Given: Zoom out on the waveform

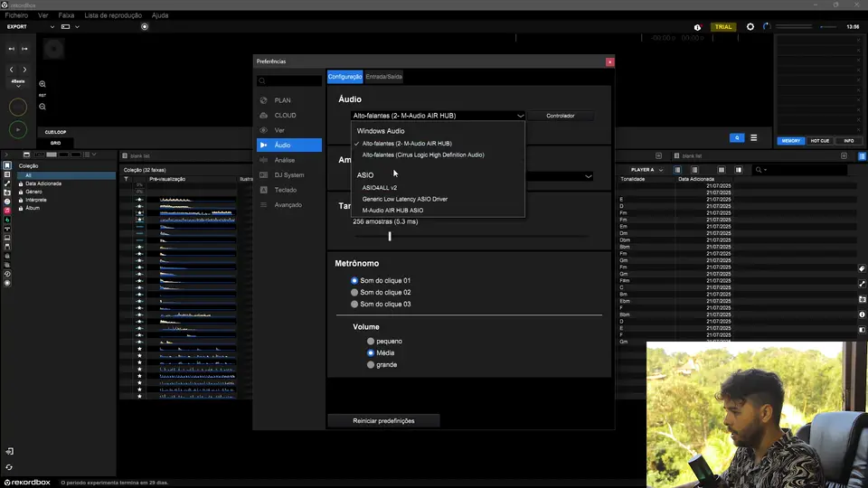Looking at the screenshot, I should click(x=42, y=107).
